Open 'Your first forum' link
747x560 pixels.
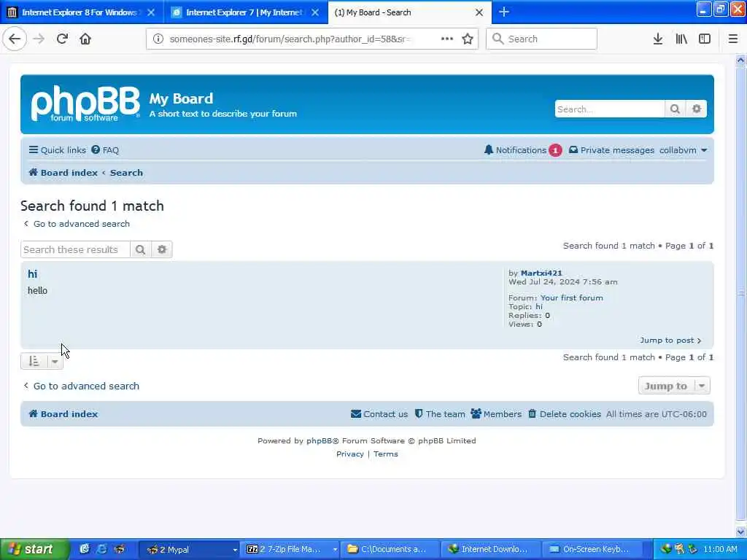tap(571, 297)
